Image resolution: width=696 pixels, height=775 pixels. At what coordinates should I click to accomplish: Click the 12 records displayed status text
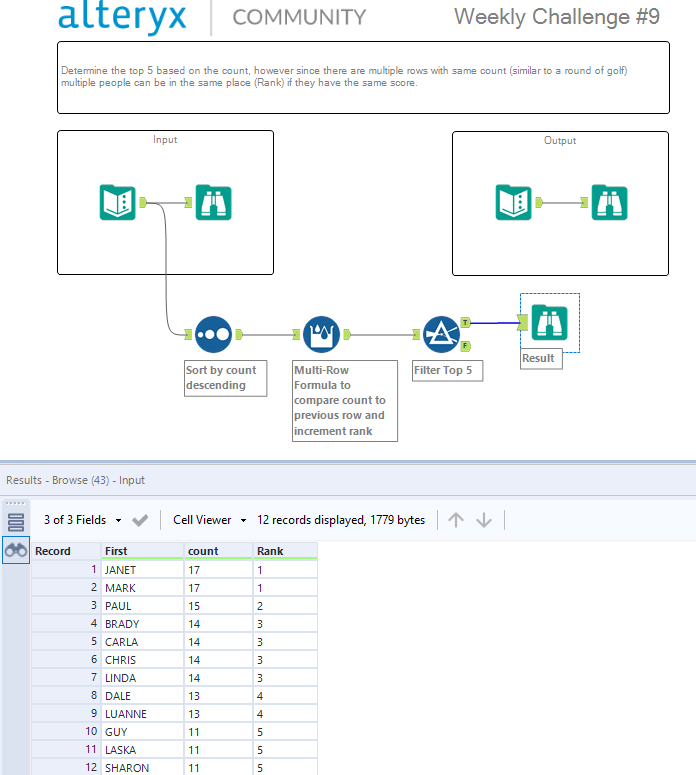click(341, 520)
